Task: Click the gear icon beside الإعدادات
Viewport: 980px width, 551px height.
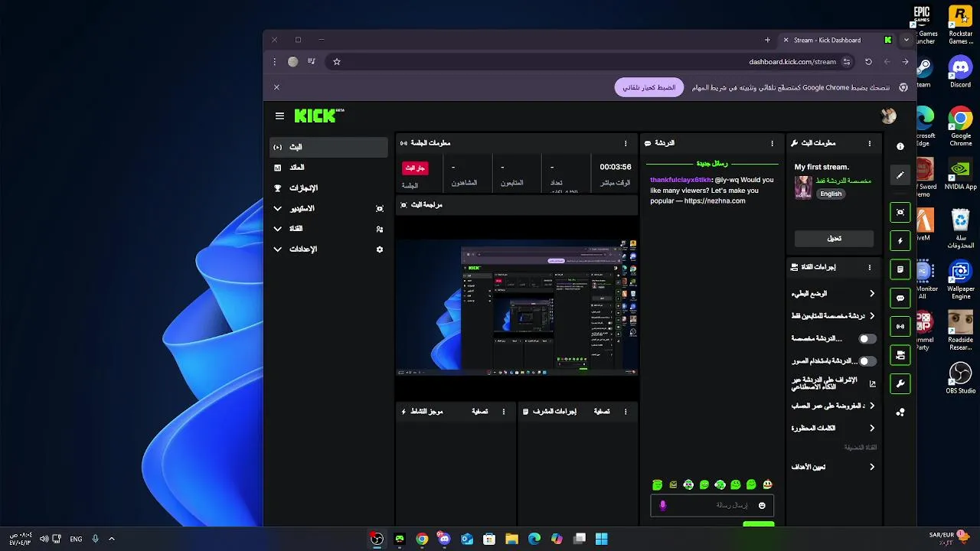Action: click(x=380, y=249)
